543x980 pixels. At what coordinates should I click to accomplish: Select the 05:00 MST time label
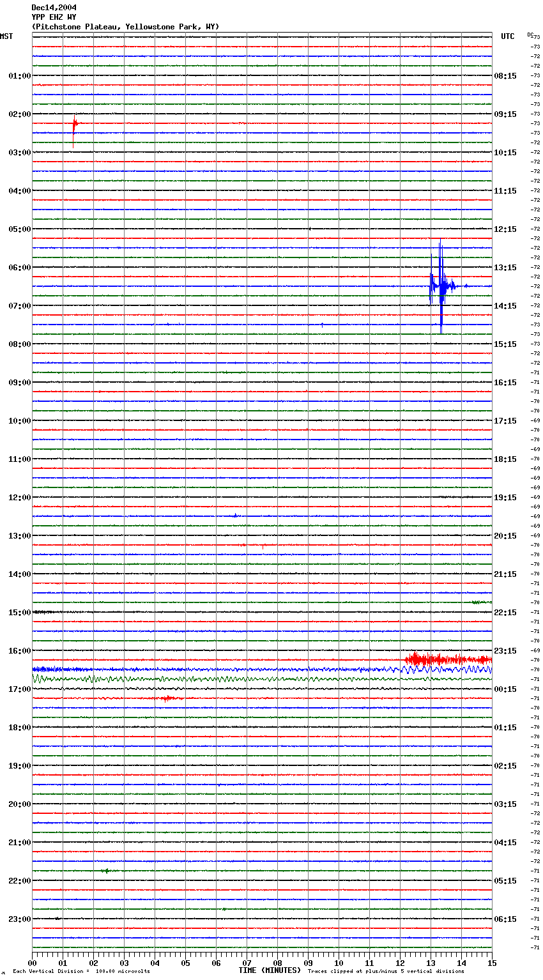[x=19, y=229]
